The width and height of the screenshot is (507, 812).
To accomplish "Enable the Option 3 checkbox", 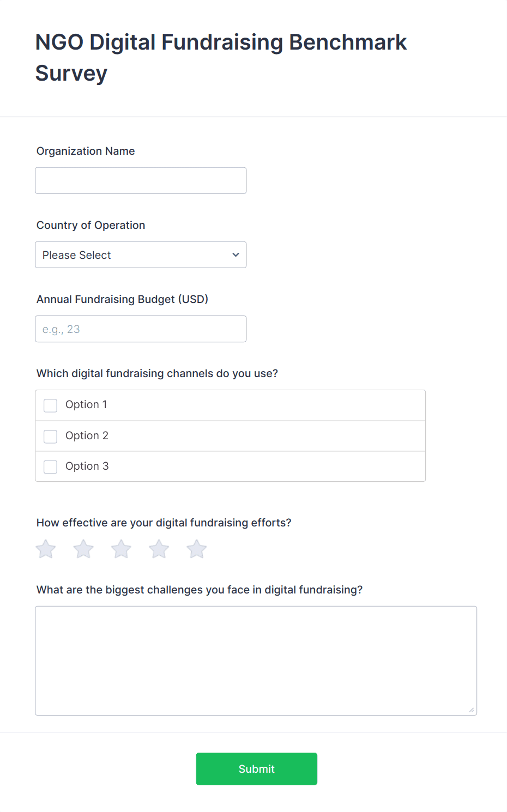I will point(50,467).
